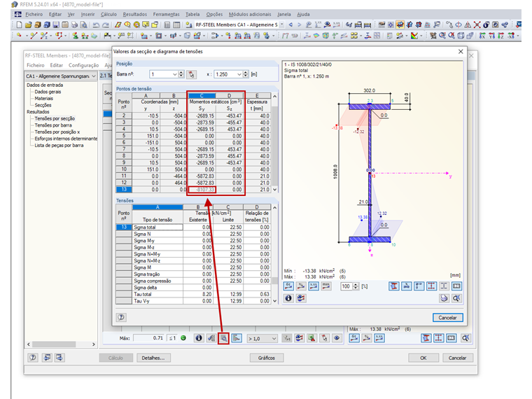Viewport: 532px width, 399px height.
Task: Open dropdown arrow beside the new node tool
Action: tap(26, 36)
